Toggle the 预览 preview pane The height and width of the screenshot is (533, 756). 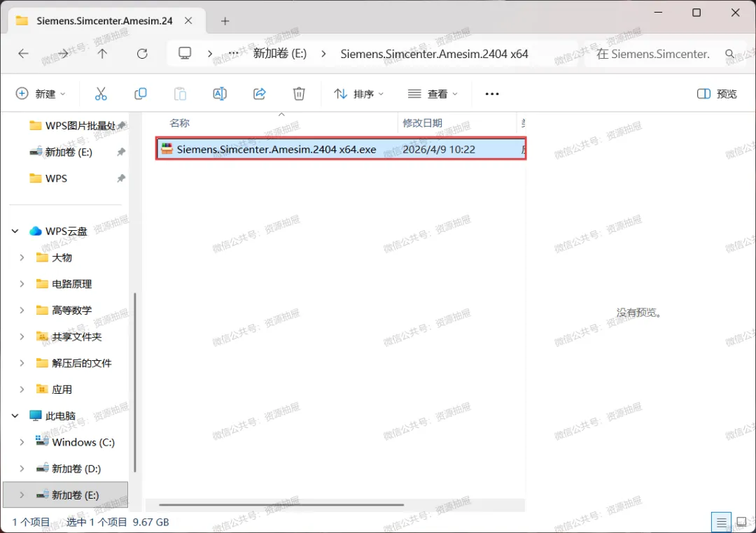click(x=717, y=94)
